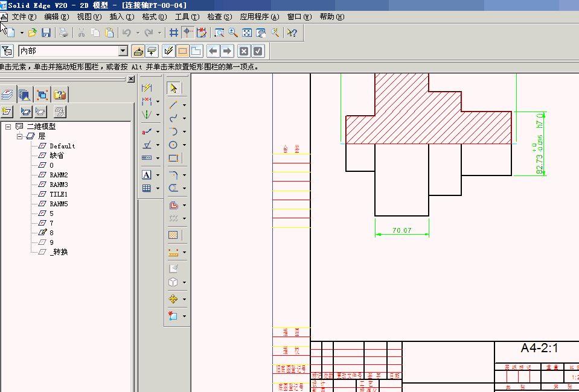
Task: Toggle the inside rectangular fence mode
Action: [182, 51]
